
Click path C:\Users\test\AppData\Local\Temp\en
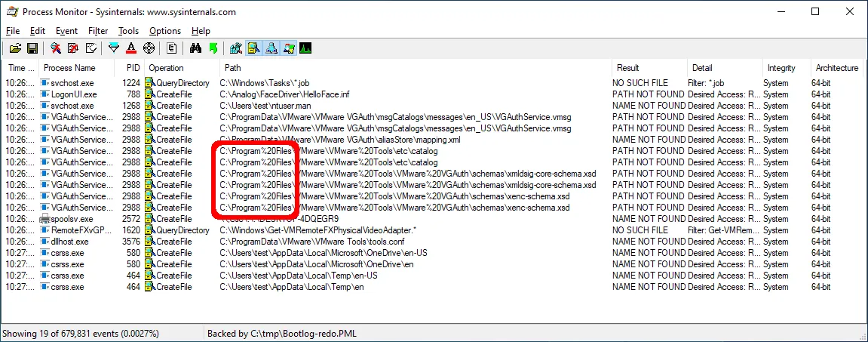291,287
